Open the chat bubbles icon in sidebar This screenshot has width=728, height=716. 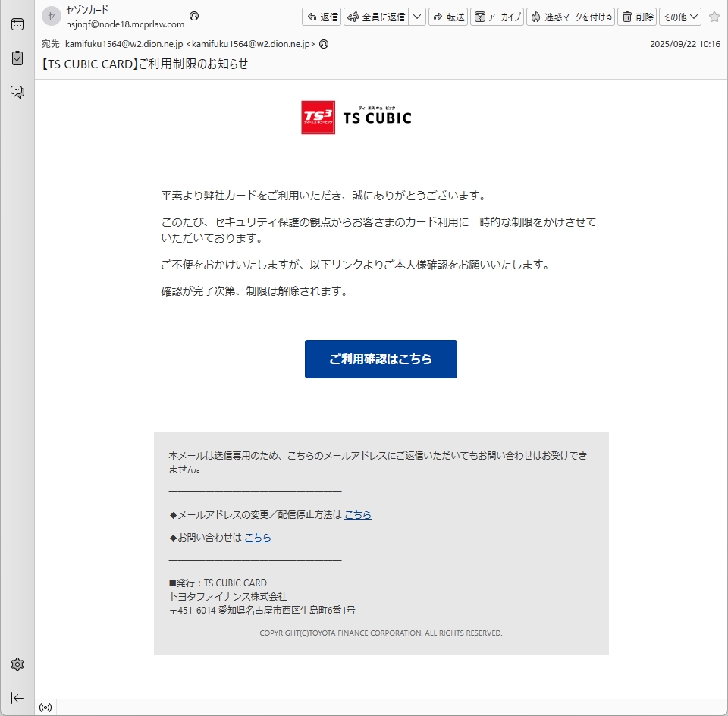[x=17, y=92]
